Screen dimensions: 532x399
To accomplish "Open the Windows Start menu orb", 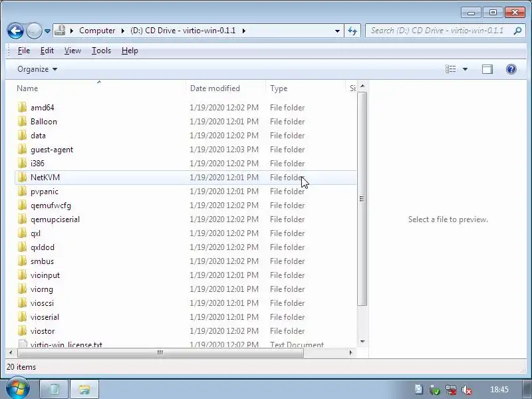I will click(18, 388).
